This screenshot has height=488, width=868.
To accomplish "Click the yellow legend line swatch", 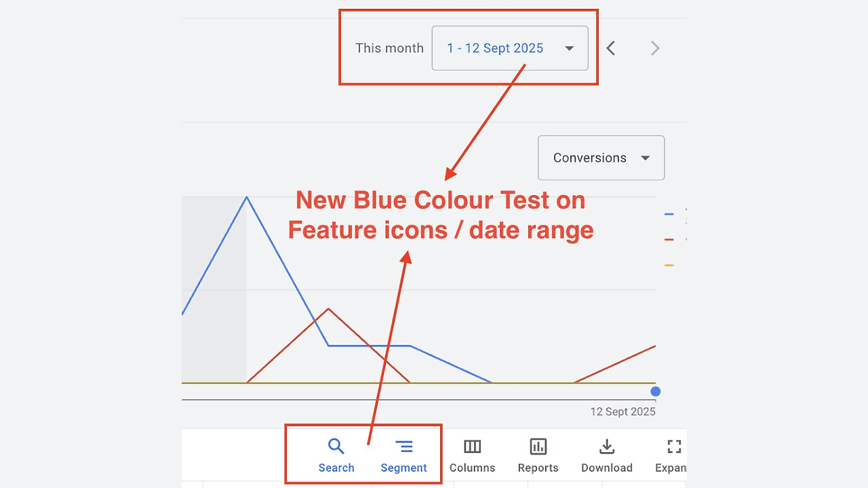I will tap(669, 265).
